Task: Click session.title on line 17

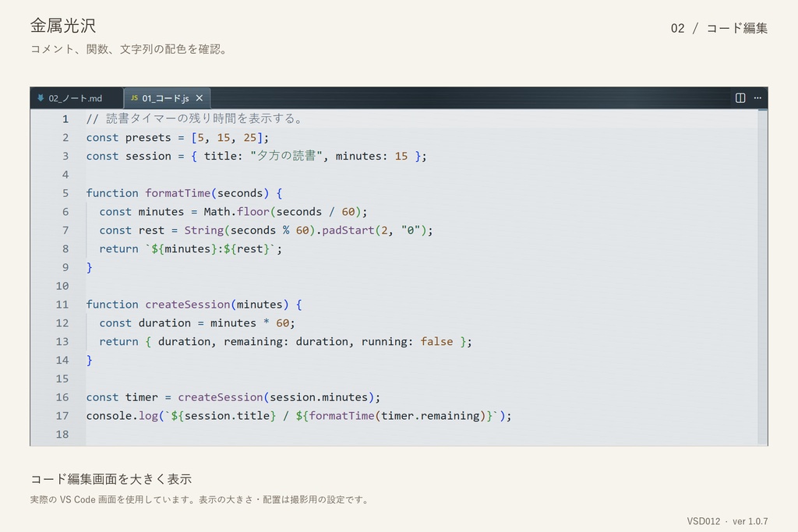Action: tap(227, 416)
